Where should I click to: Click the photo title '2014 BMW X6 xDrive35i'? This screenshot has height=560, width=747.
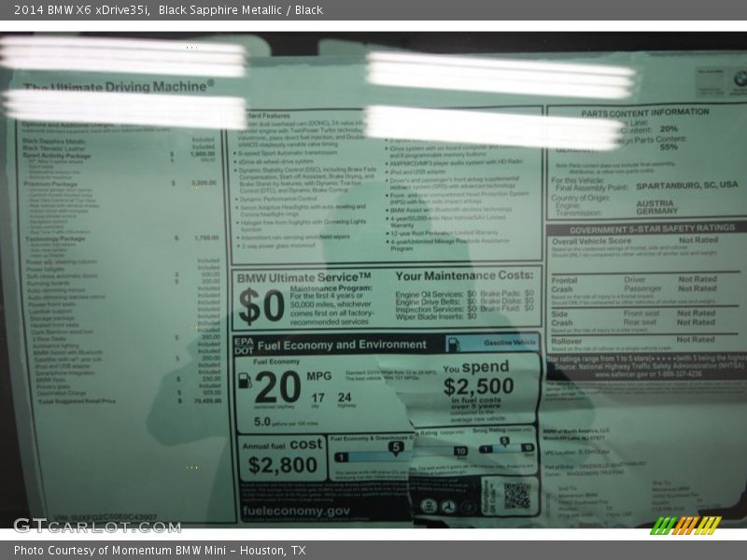(81, 10)
